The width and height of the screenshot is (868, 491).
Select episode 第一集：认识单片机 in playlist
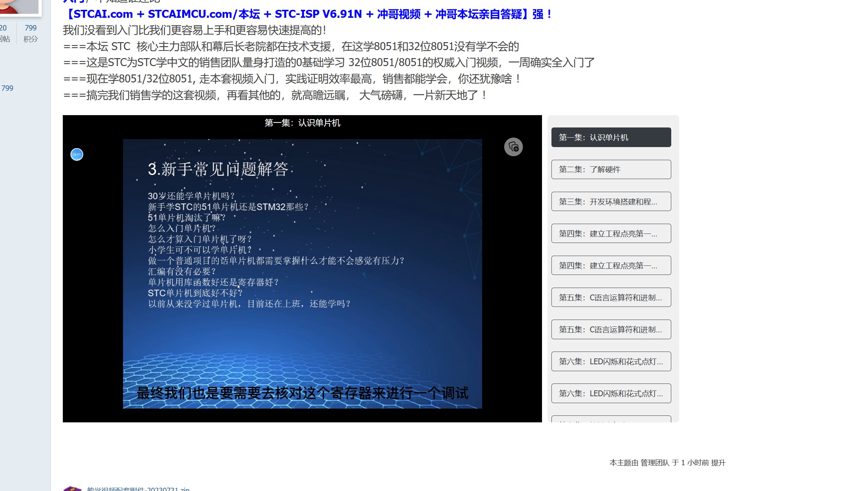pyautogui.click(x=611, y=137)
